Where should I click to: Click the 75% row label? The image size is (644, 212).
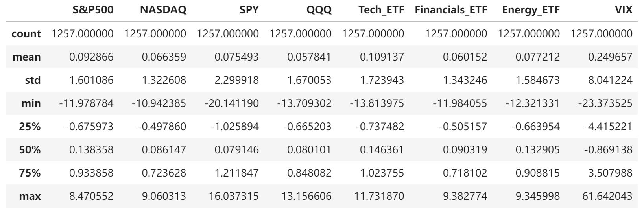(x=30, y=173)
